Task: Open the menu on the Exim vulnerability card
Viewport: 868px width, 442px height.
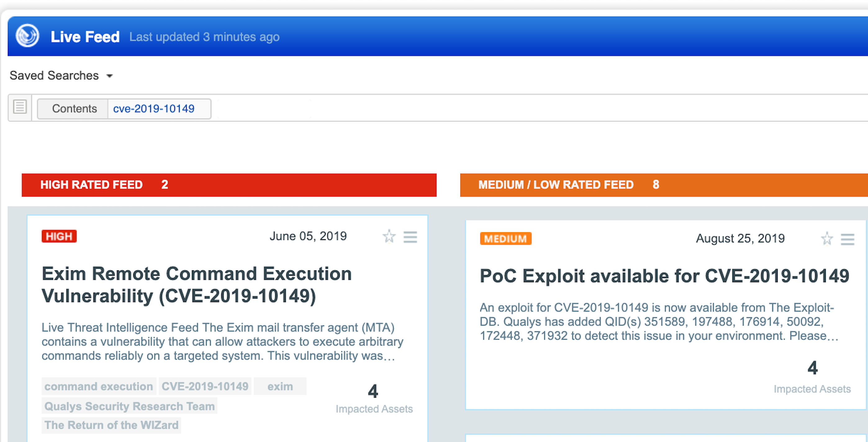Action: (410, 237)
